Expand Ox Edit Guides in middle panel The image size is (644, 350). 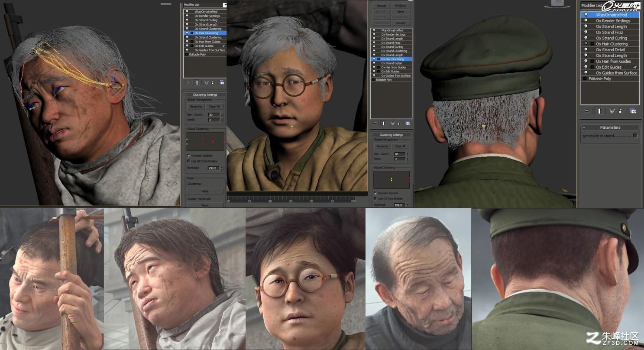click(379, 71)
